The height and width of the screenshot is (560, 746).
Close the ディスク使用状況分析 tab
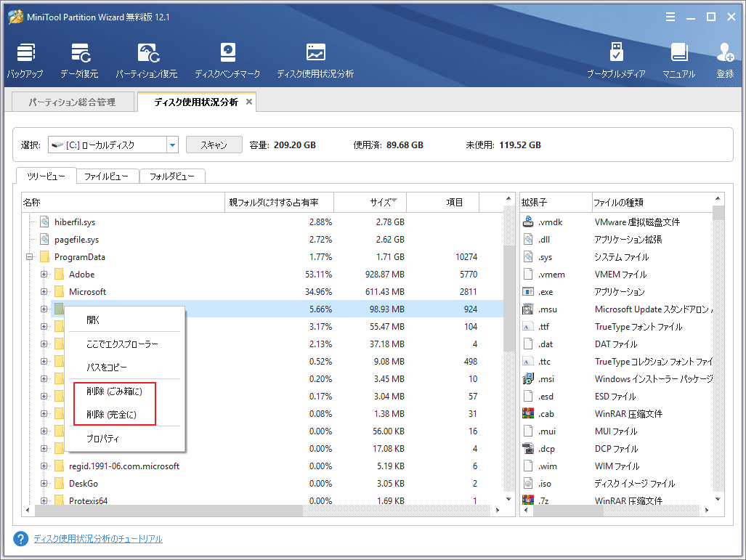point(249,102)
